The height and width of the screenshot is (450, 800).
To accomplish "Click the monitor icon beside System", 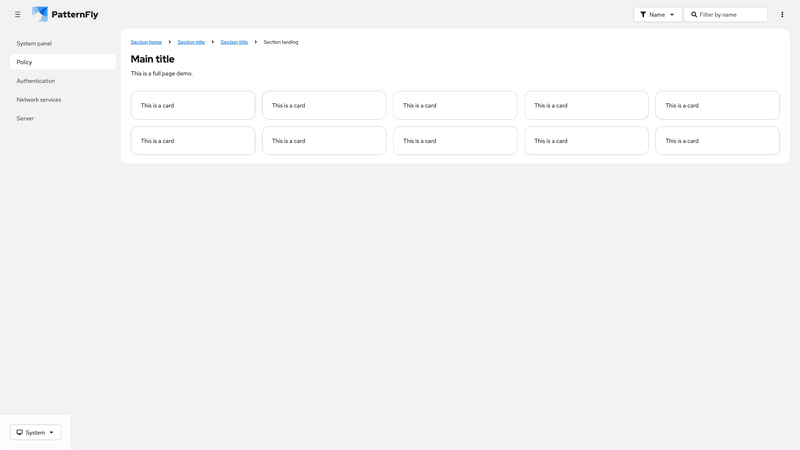I will point(19,433).
